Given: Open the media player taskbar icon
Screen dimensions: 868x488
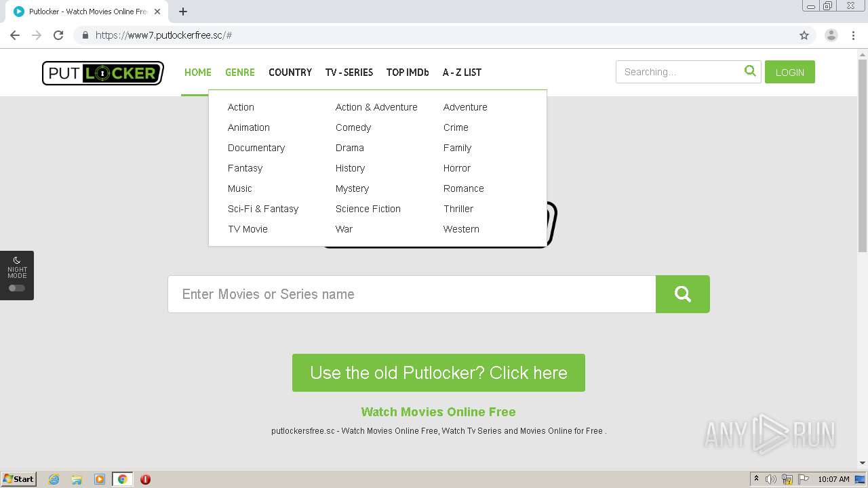Looking at the screenshot, I should [100, 479].
